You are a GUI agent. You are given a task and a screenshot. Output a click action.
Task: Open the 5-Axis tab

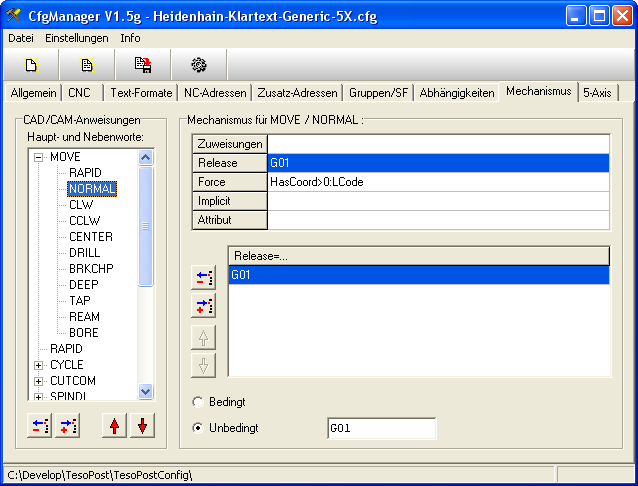pyautogui.click(x=599, y=93)
